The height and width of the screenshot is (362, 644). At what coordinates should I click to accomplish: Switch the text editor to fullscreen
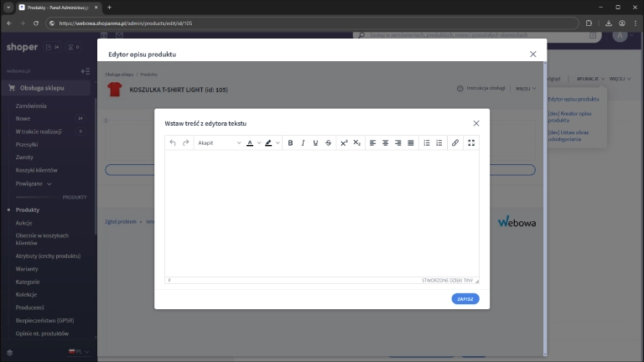471,143
